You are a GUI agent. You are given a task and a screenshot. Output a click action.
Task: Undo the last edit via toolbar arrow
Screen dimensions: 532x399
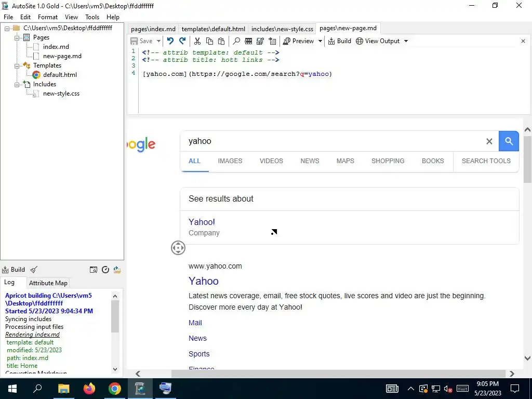(170, 41)
